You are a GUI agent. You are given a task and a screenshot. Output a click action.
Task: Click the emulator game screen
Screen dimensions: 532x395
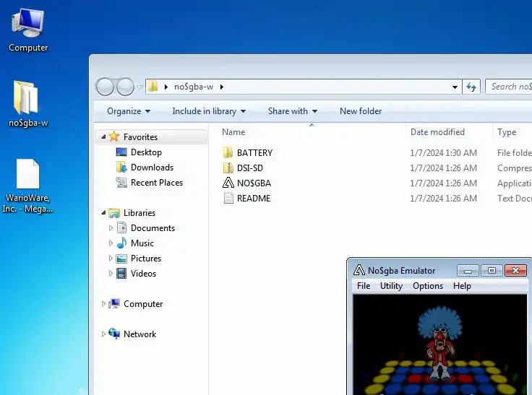[x=440, y=344]
